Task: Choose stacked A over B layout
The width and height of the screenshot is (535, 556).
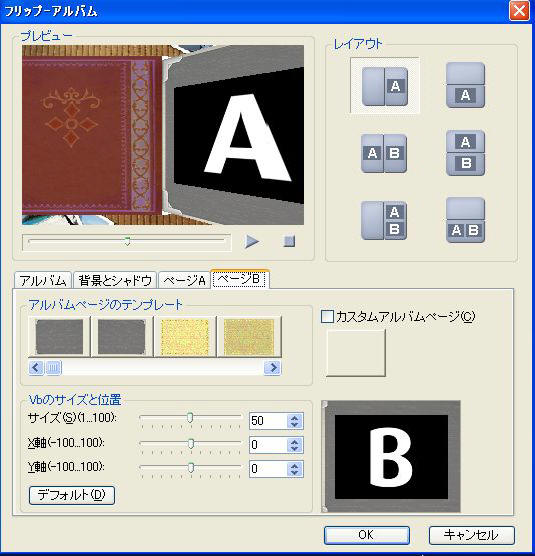Action: [465, 153]
